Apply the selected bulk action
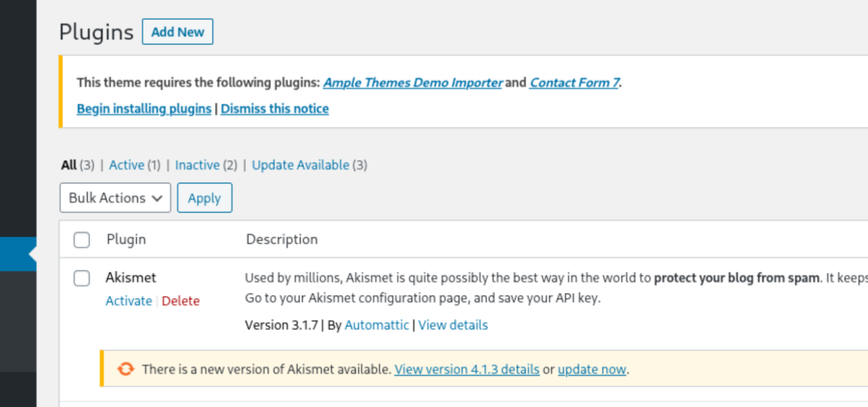The image size is (868, 407). click(x=205, y=198)
